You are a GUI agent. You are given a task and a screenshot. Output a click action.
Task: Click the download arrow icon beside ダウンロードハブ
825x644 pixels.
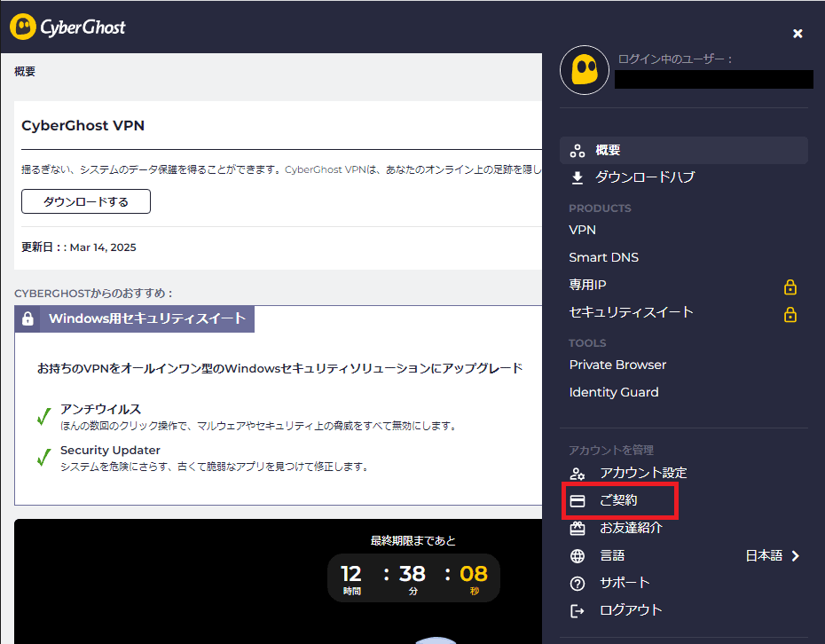(x=577, y=177)
